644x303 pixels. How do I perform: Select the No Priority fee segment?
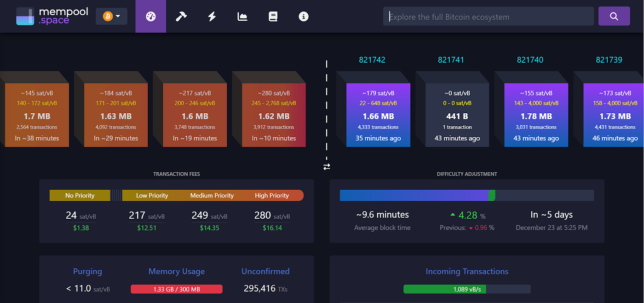(80, 195)
